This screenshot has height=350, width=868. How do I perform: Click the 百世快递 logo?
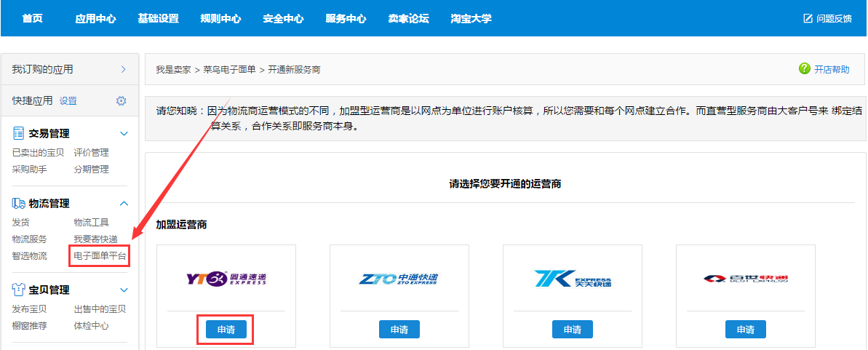[746, 278]
